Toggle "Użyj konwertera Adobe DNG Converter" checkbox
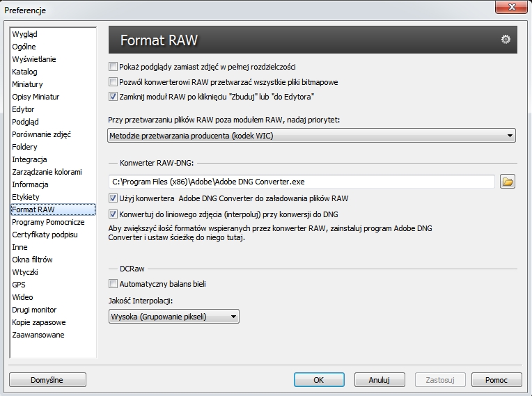This screenshot has height=396, width=532. click(x=114, y=198)
